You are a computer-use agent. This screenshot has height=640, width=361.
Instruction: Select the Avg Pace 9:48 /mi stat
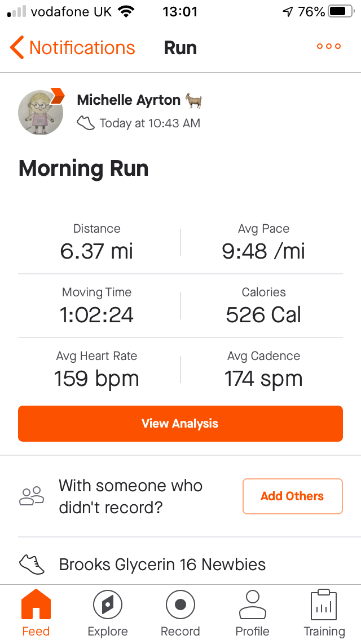tap(263, 242)
